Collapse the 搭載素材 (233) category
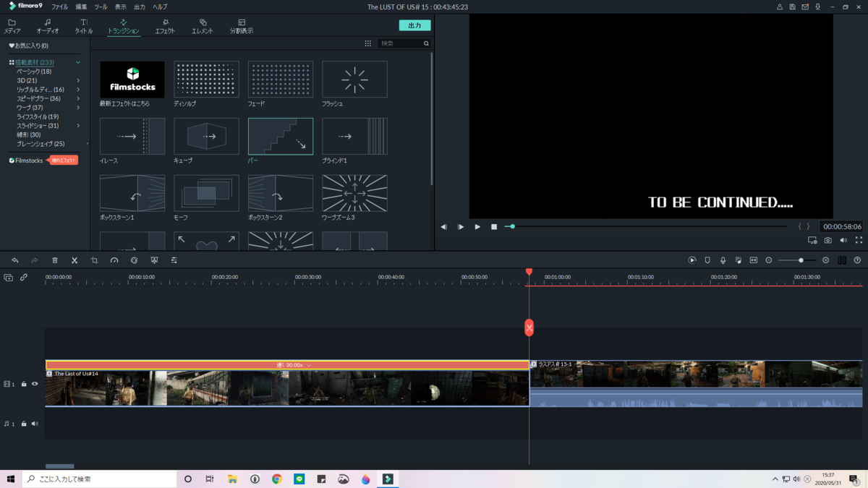 pyautogui.click(x=78, y=62)
